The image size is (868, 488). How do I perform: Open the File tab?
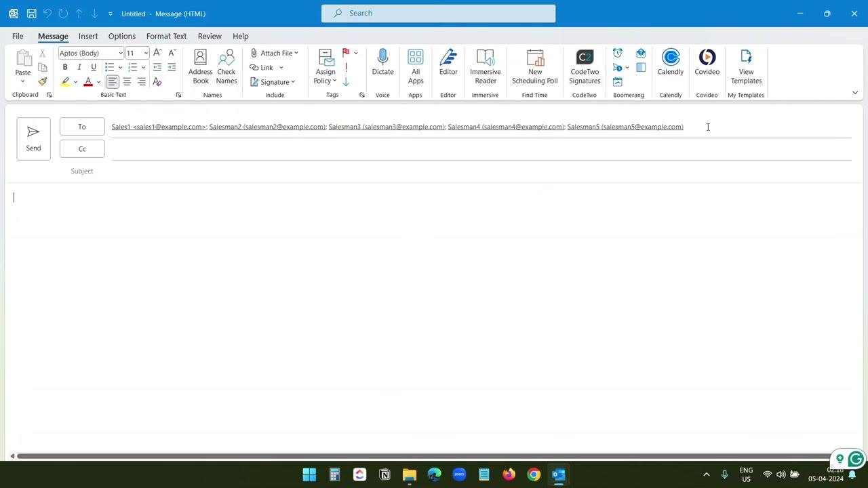click(18, 36)
